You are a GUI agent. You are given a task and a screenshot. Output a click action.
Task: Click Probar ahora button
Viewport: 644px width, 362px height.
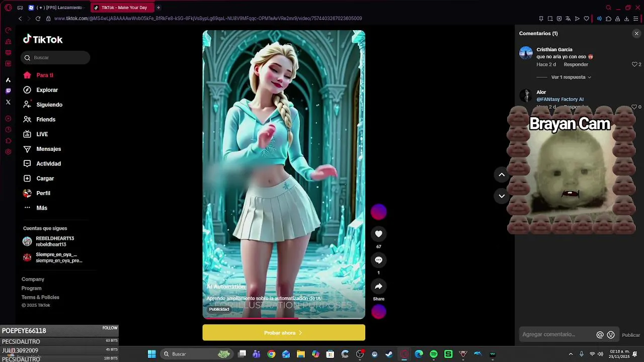(x=284, y=333)
